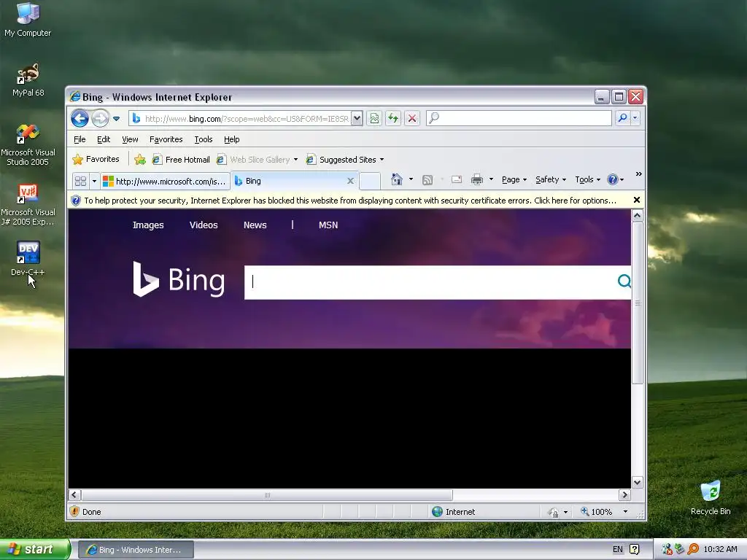Open the Page command bar menu
The height and width of the screenshot is (560, 747).
[514, 179]
